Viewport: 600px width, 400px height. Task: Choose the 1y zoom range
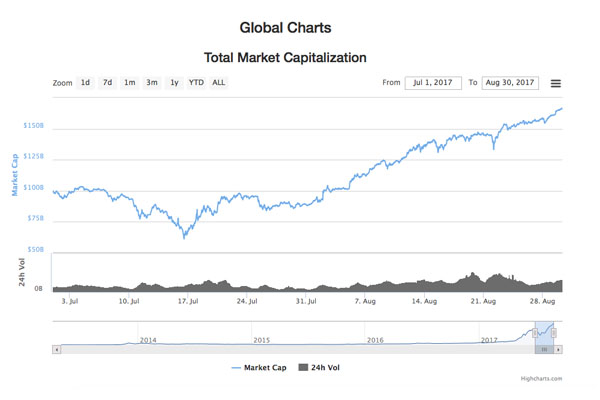coord(174,82)
